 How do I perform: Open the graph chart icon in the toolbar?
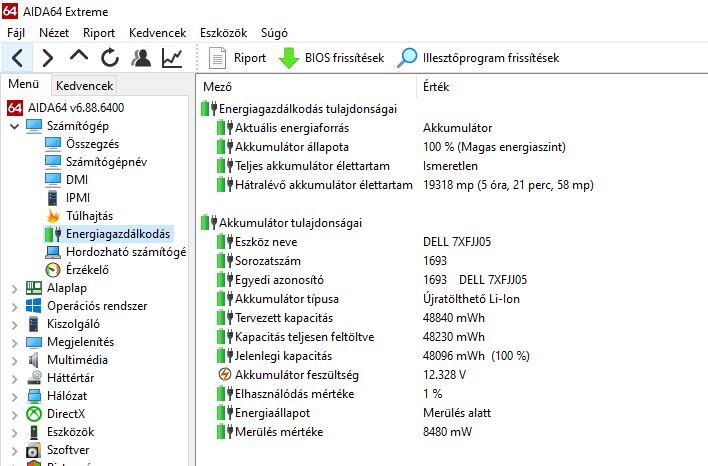pyautogui.click(x=172, y=58)
